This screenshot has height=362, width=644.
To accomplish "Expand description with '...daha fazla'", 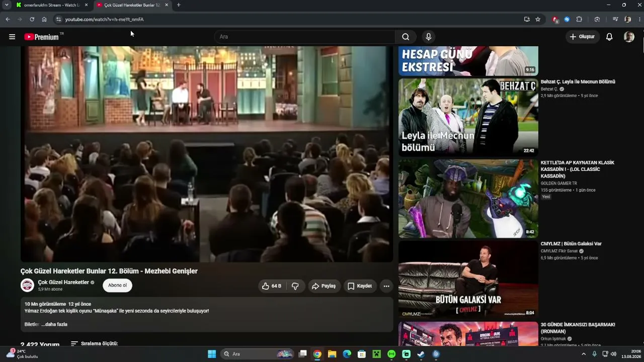I will click(54, 324).
